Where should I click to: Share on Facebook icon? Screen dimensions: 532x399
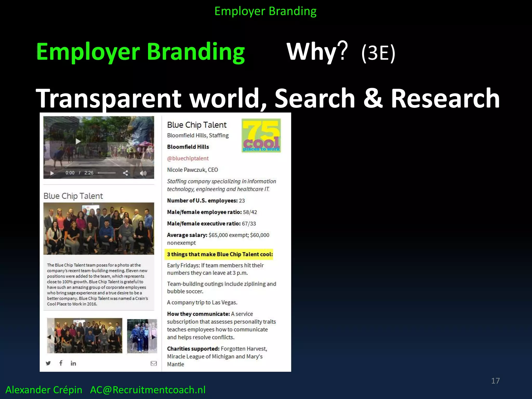pyautogui.click(x=61, y=363)
